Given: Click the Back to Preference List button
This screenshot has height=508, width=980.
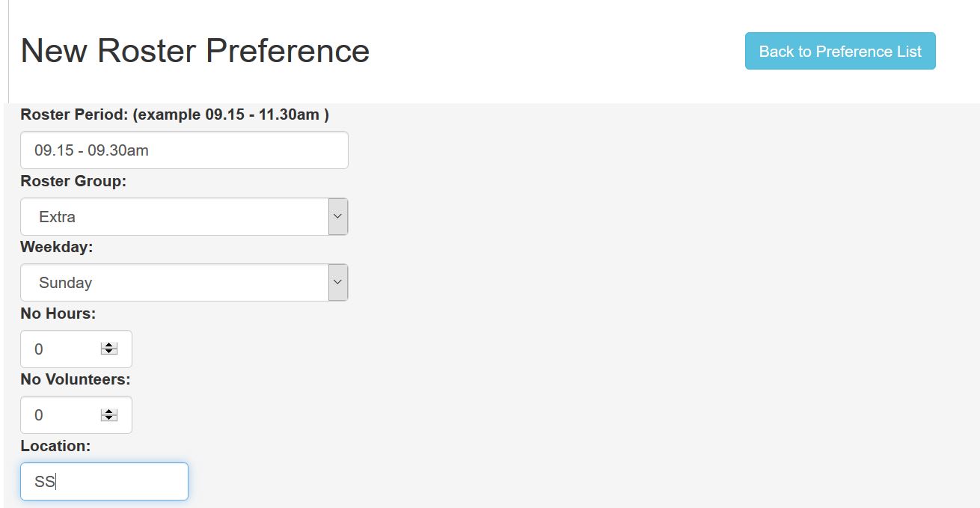Looking at the screenshot, I should point(839,51).
